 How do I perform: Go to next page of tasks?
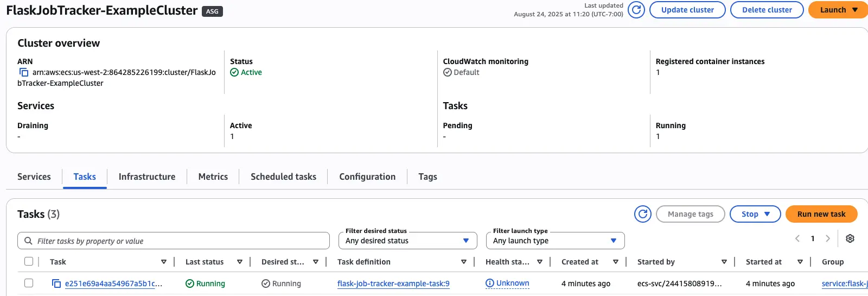pyautogui.click(x=828, y=238)
